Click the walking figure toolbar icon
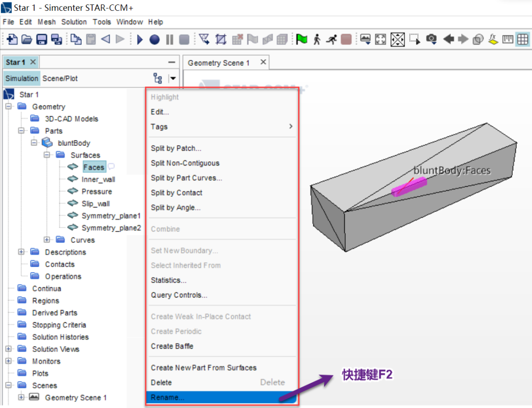 pyautogui.click(x=317, y=39)
